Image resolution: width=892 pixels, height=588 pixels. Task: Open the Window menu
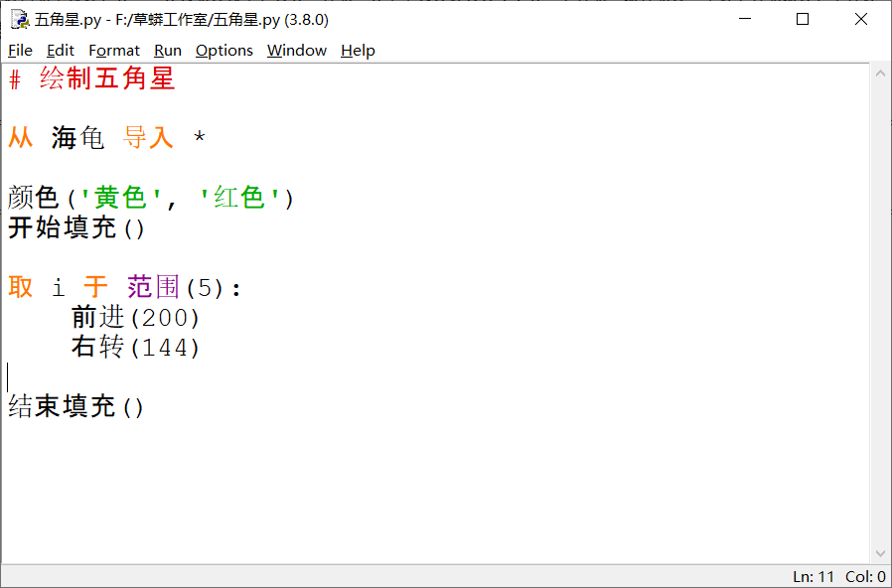click(x=296, y=50)
